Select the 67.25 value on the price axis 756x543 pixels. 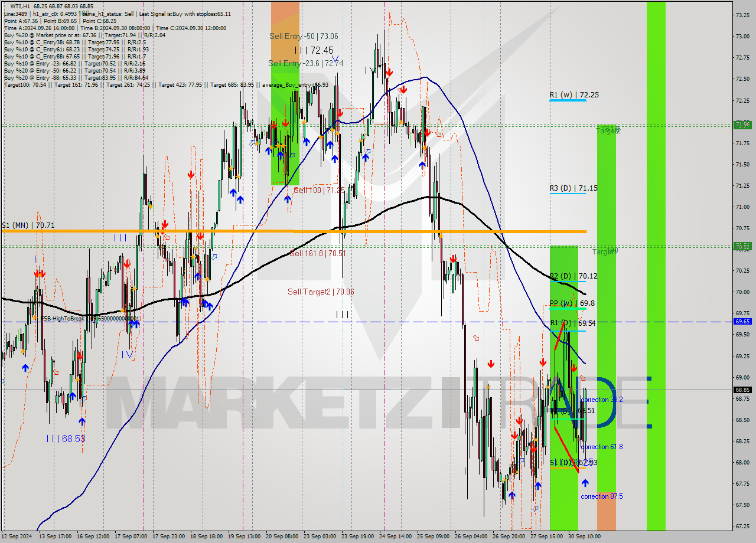(742, 526)
